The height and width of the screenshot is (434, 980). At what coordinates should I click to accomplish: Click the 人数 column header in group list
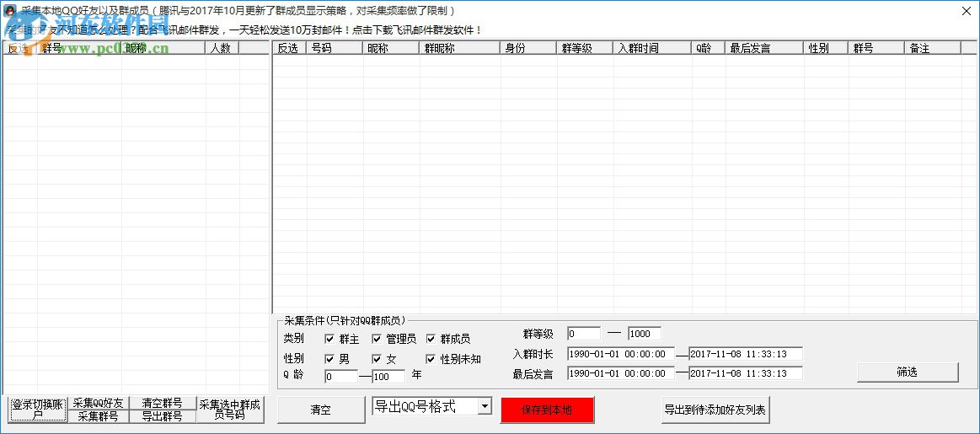tap(222, 48)
